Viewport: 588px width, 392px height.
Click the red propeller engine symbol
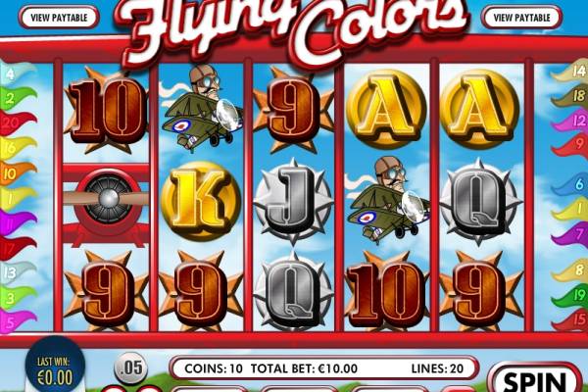point(106,205)
